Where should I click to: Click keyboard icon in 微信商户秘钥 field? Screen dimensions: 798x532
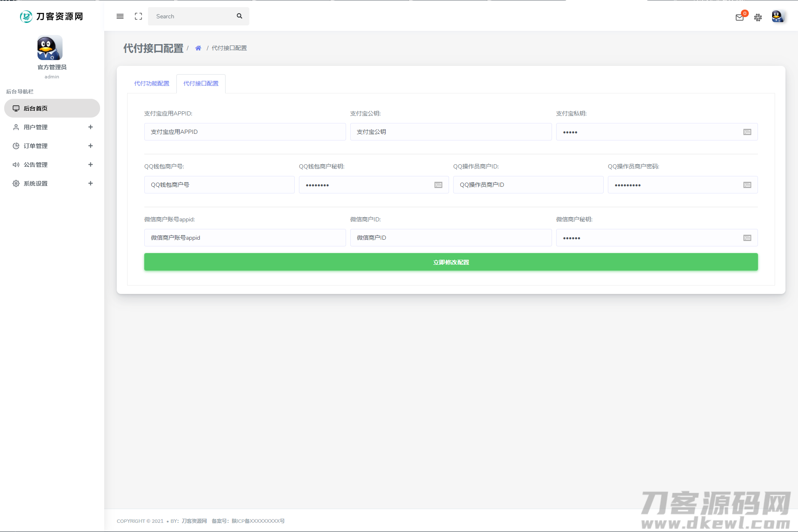[747, 238]
